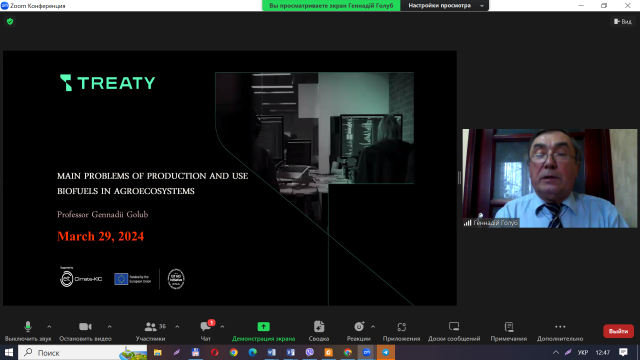Open the Chat panel with unread message

pyautogui.click(x=206, y=331)
